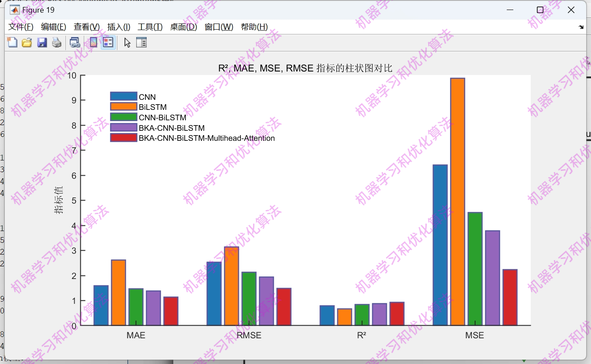This screenshot has width=591, height=364.
Task: Select the blue CNN bar in R² group
Action: (327, 316)
